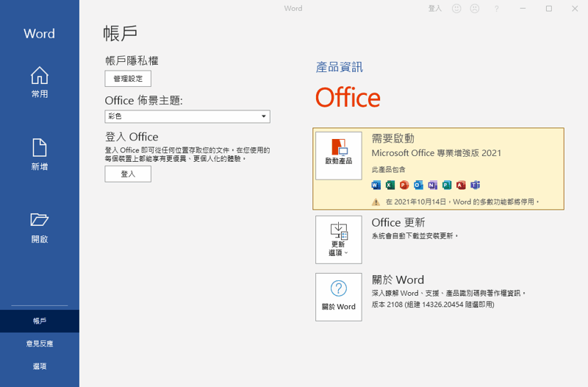Viewport: 588px width, 387px height.
Task: Click the OneNote app icon in product list
Action: 433,185
